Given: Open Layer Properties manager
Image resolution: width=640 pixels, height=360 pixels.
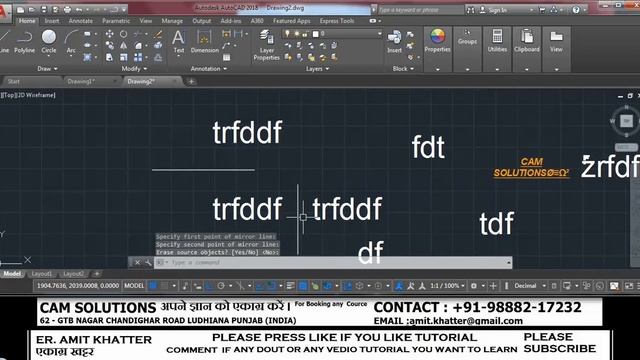Looking at the screenshot, I should coord(267,45).
